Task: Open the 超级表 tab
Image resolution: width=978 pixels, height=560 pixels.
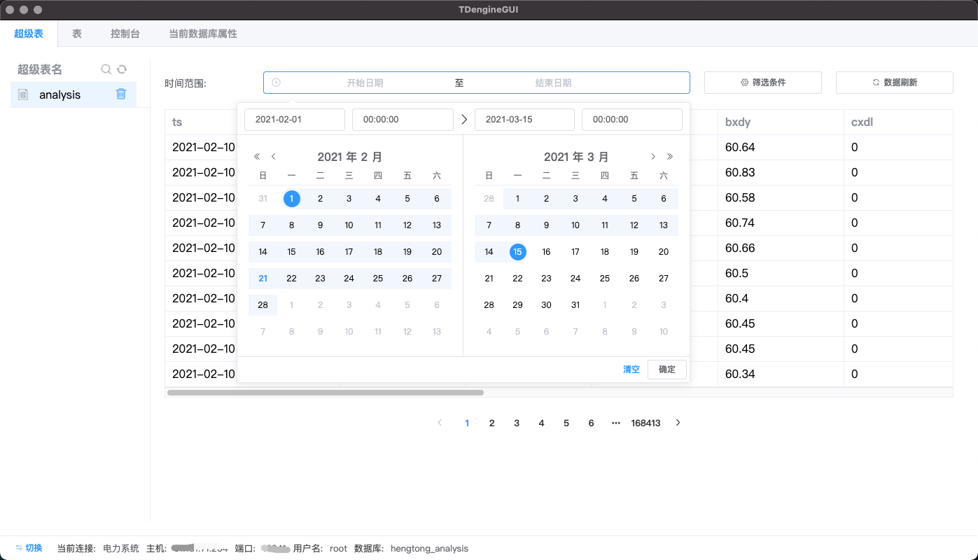Action: tap(29, 34)
